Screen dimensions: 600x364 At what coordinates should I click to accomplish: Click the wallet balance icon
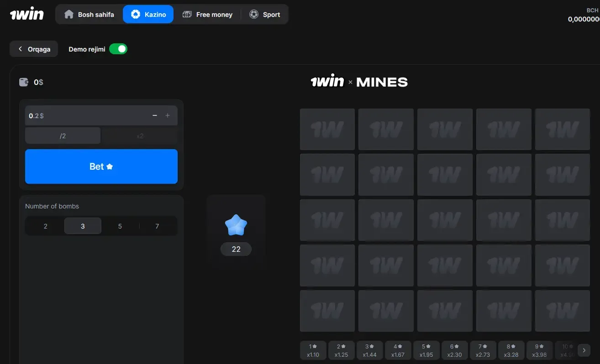pyautogui.click(x=24, y=82)
